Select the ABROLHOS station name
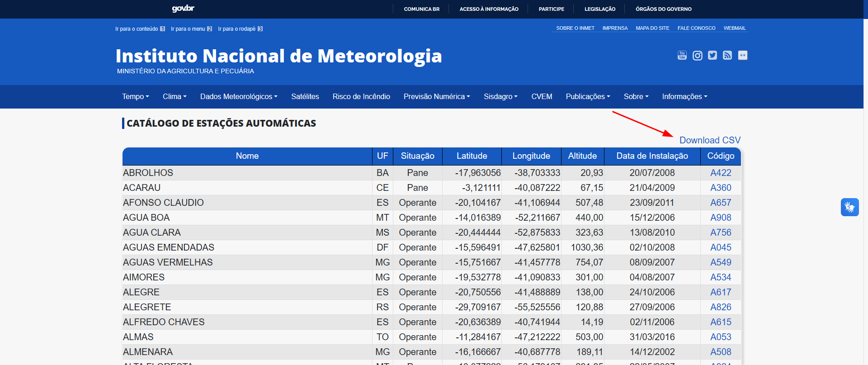868x365 pixels. pos(148,173)
